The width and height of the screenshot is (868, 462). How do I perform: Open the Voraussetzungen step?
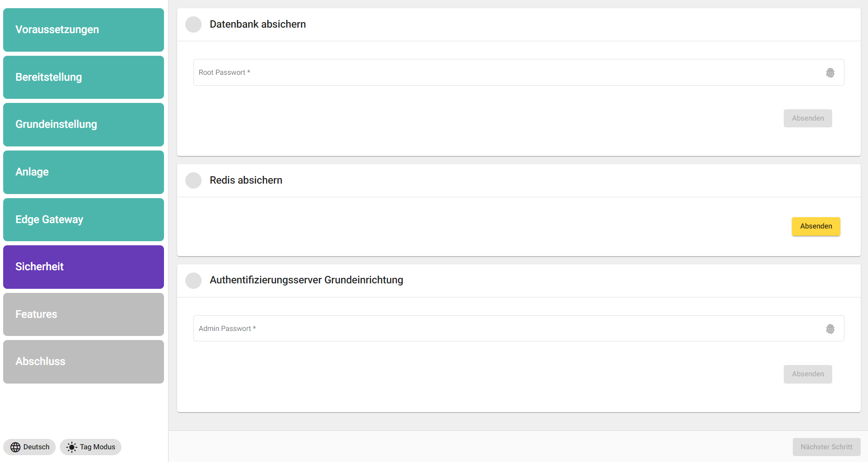(83, 30)
